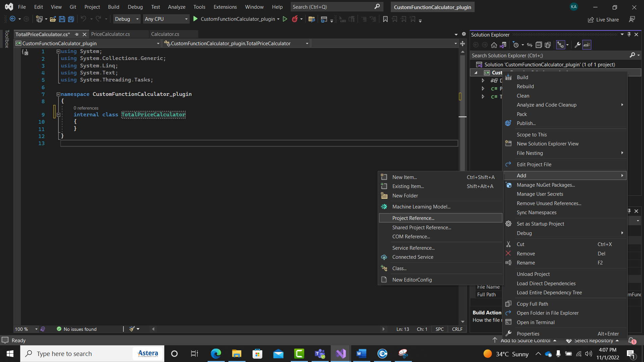Toggle pin on TotalPriceCalculator.cs tab
This screenshot has height=362, width=644.
tap(76, 34)
